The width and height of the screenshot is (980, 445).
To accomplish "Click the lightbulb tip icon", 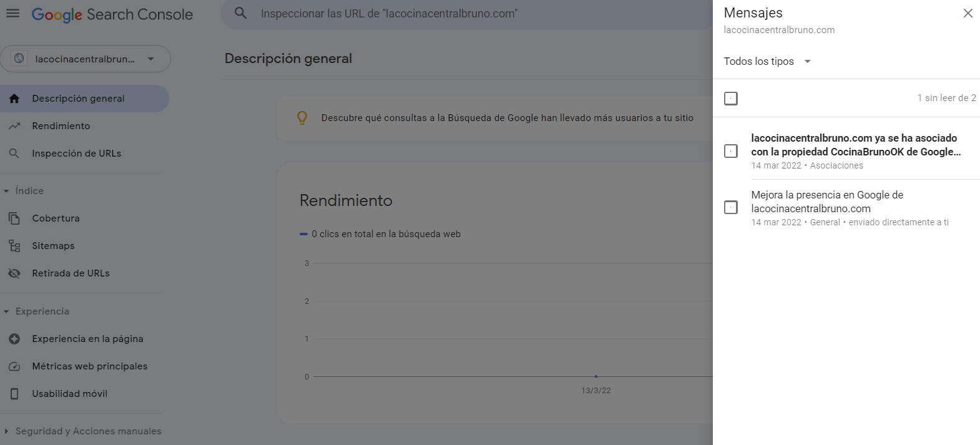I will point(302,117).
